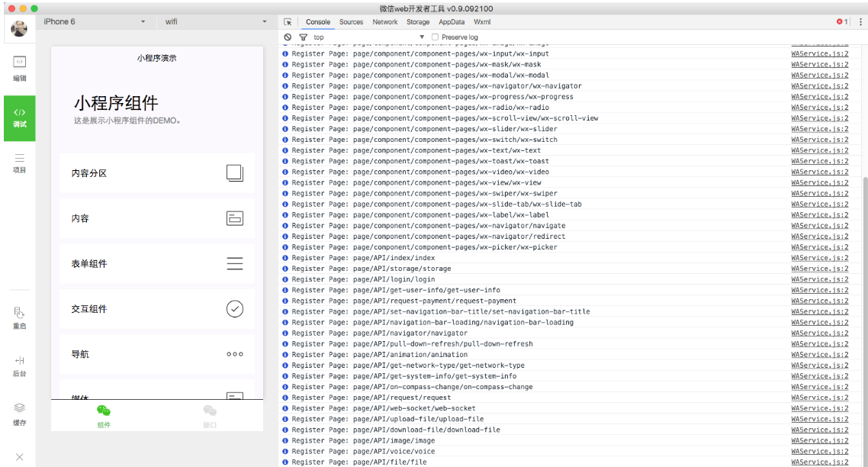
Task: Click the user avatar in the sidebar
Action: pyautogui.click(x=19, y=28)
